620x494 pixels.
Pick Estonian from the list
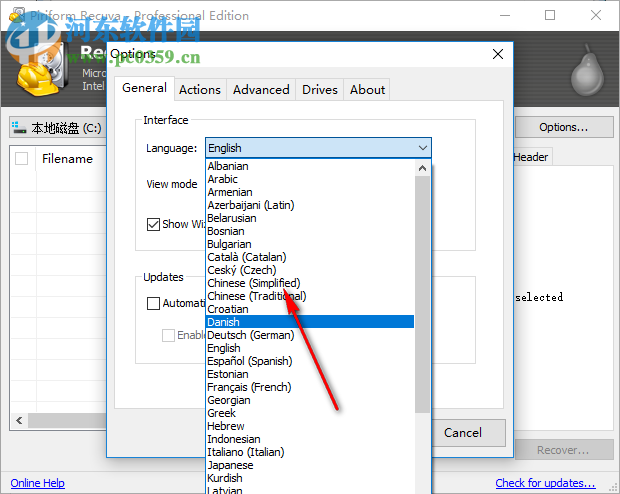(x=310, y=374)
